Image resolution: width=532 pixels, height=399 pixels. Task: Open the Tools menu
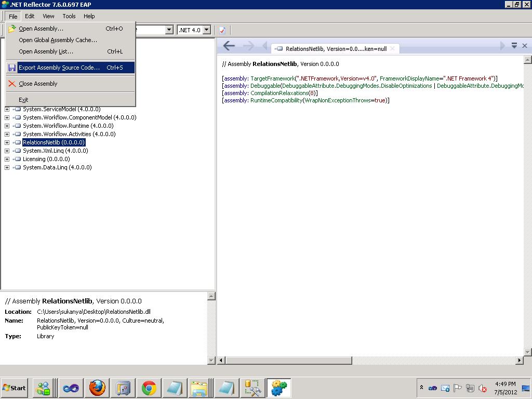coord(69,16)
